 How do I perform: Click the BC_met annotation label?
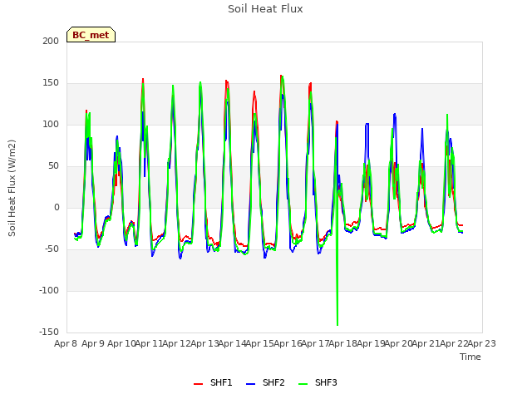click(91, 35)
